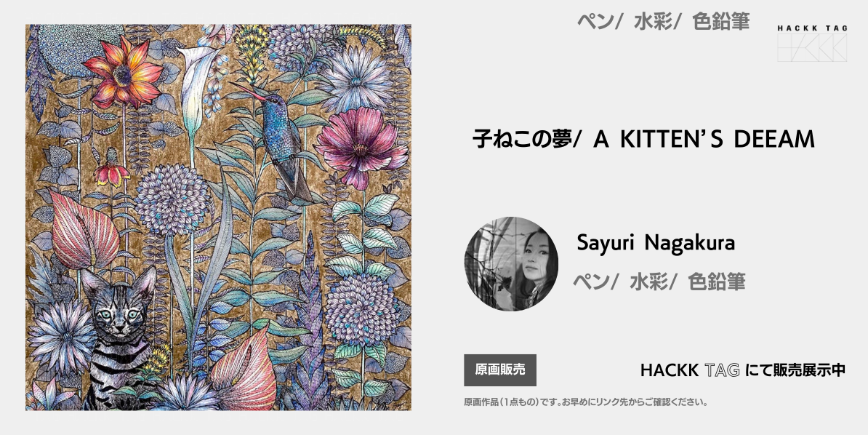Click the title 子ねこの夢/ A KITTEN'S DEEAM

click(x=643, y=139)
